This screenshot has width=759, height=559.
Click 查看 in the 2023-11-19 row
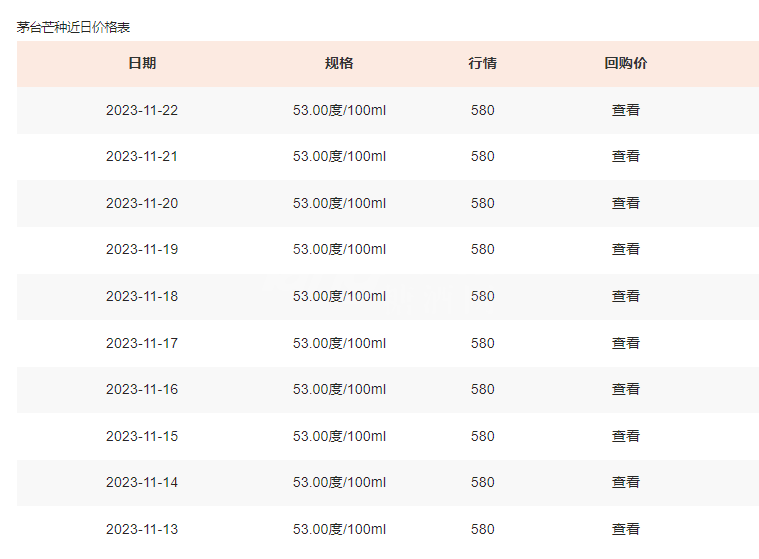(625, 249)
